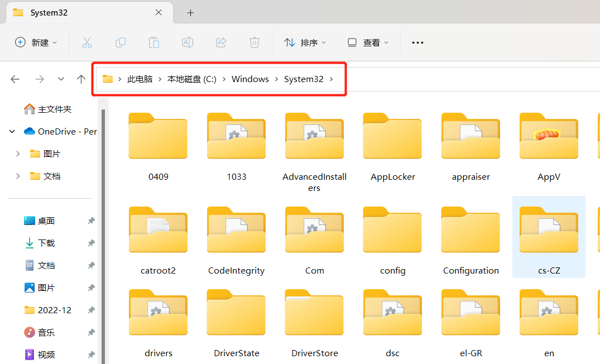Click the Copy icon in toolbar
This screenshot has width=600, height=364.
click(121, 42)
